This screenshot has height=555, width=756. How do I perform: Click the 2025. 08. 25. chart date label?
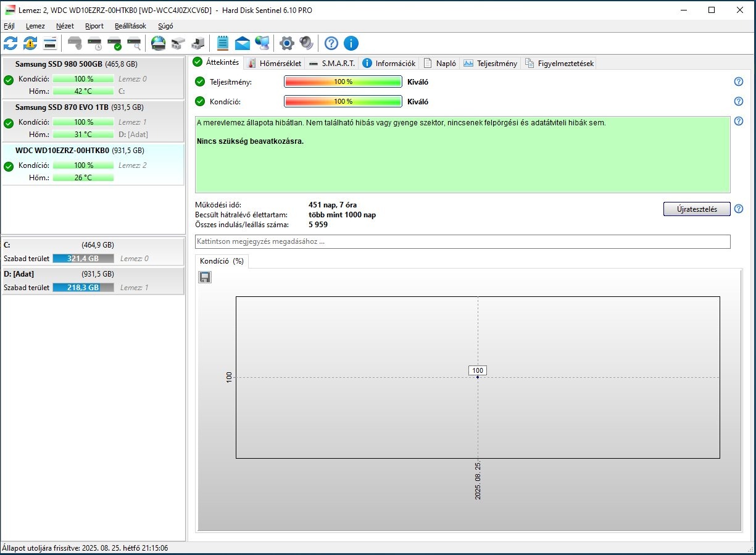tap(478, 480)
